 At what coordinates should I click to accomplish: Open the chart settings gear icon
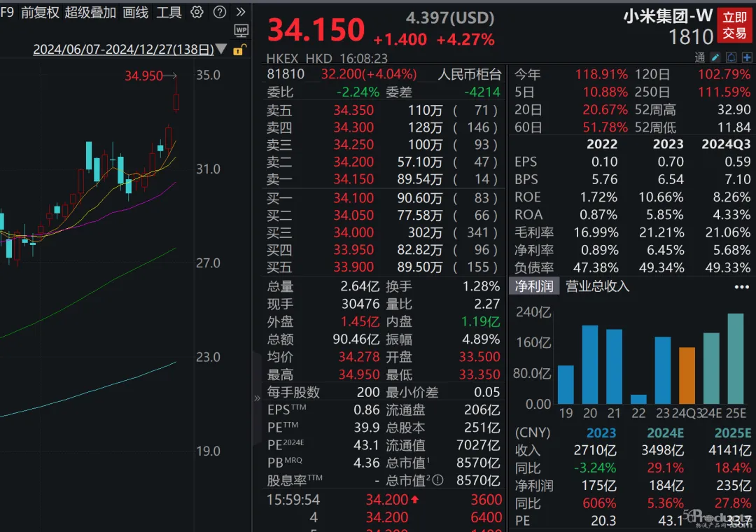coord(197,12)
